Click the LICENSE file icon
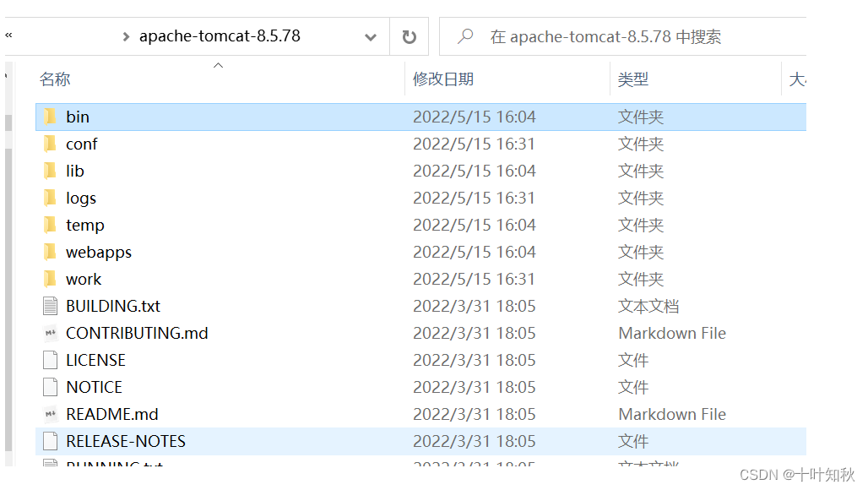This screenshot has width=868, height=490. click(x=51, y=360)
